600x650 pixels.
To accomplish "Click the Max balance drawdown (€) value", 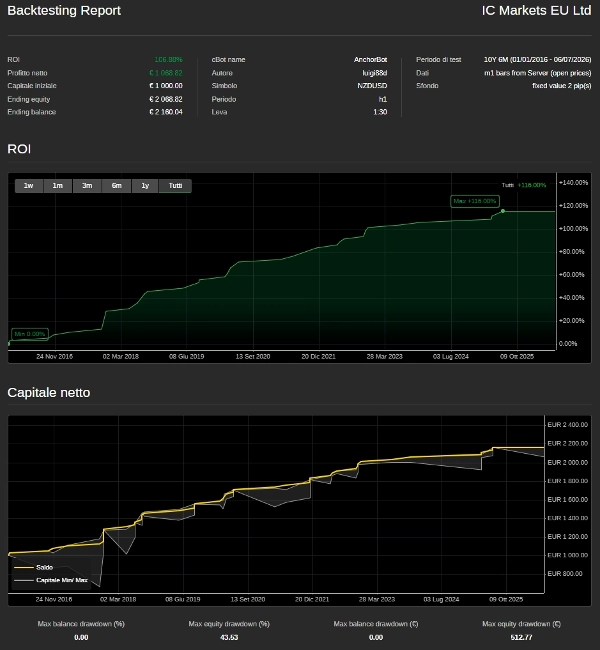I will [376, 638].
